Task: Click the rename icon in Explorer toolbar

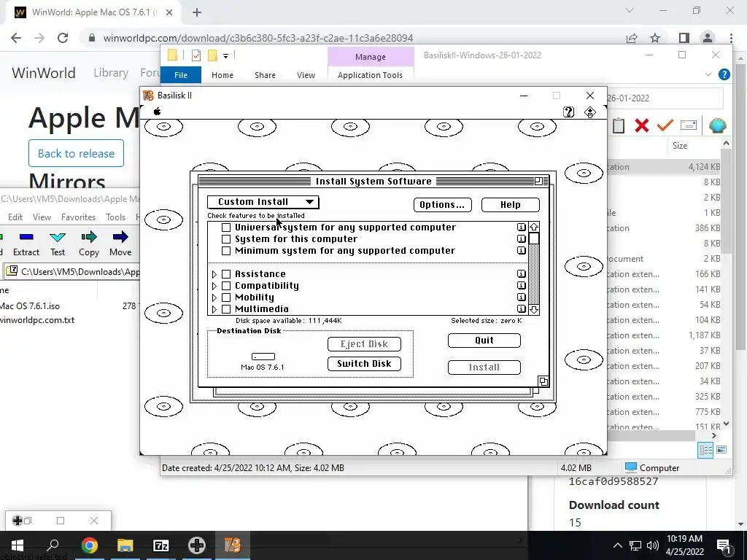Action: pos(689,125)
